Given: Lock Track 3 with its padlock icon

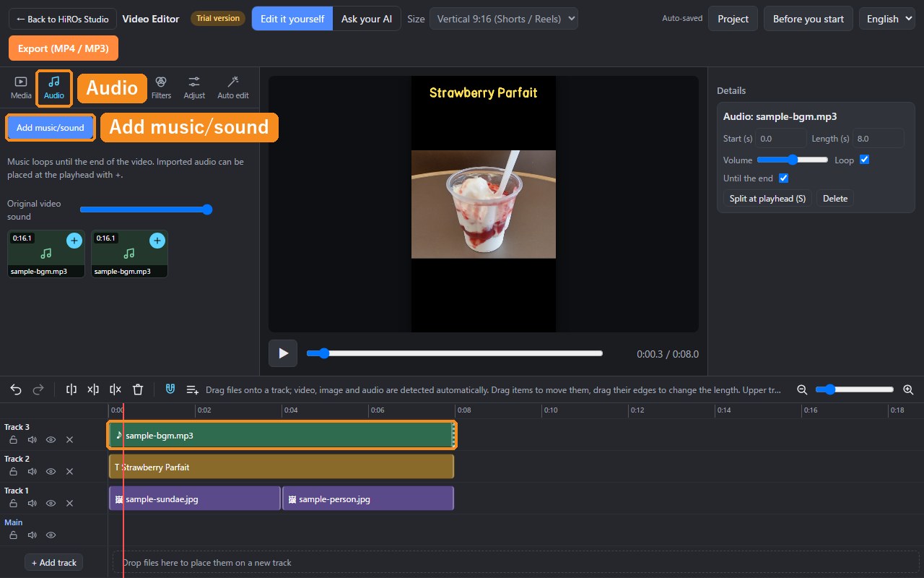Looking at the screenshot, I should pyautogui.click(x=13, y=439).
